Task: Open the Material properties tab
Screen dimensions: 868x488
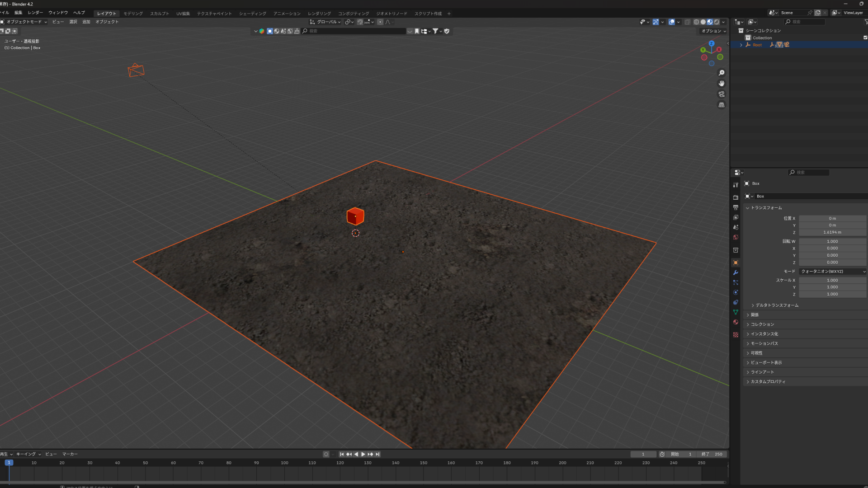Action: pos(736,322)
